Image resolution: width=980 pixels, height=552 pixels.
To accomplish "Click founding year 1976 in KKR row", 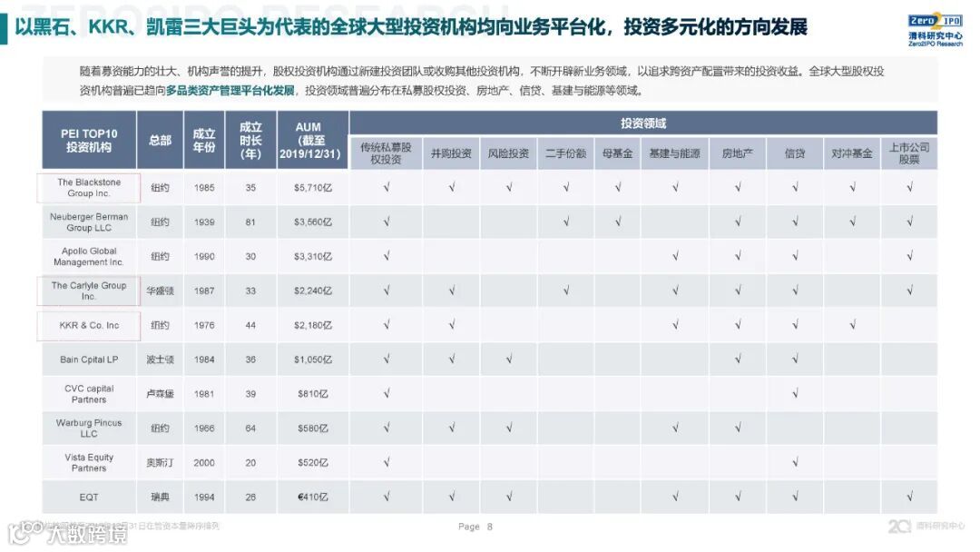I will click(204, 325).
